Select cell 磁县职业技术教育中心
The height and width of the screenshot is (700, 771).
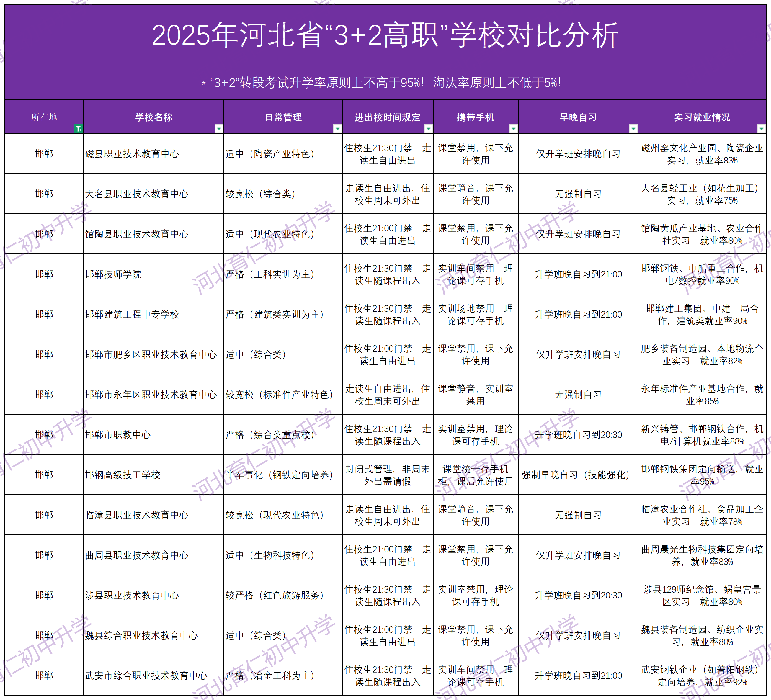(153, 154)
